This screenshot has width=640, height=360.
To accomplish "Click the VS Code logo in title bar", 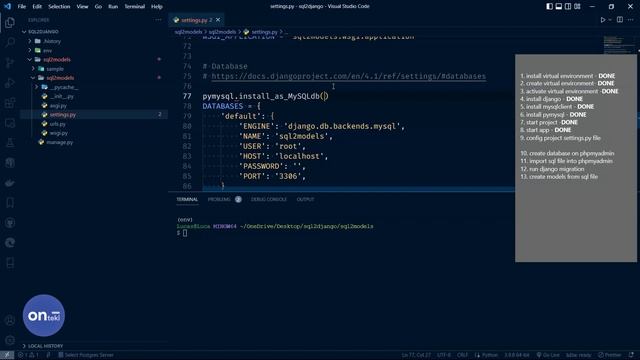I will (7, 7).
